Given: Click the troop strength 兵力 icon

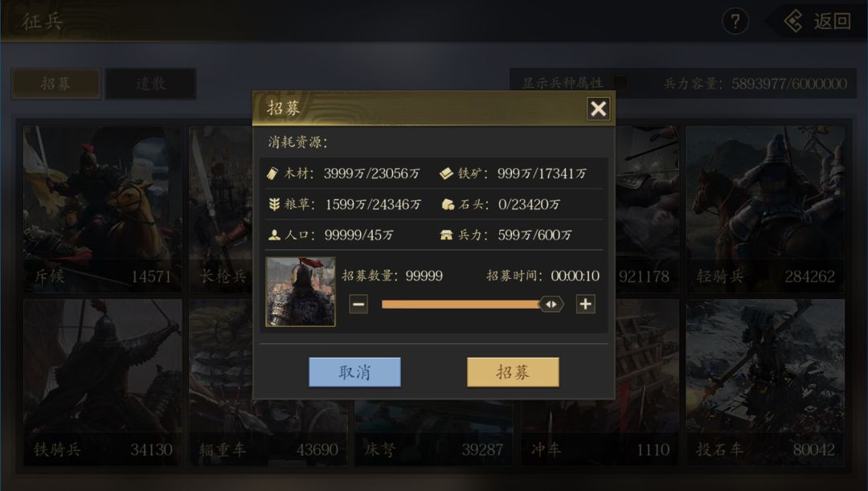Looking at the screenshot, I should coord(446,235).
